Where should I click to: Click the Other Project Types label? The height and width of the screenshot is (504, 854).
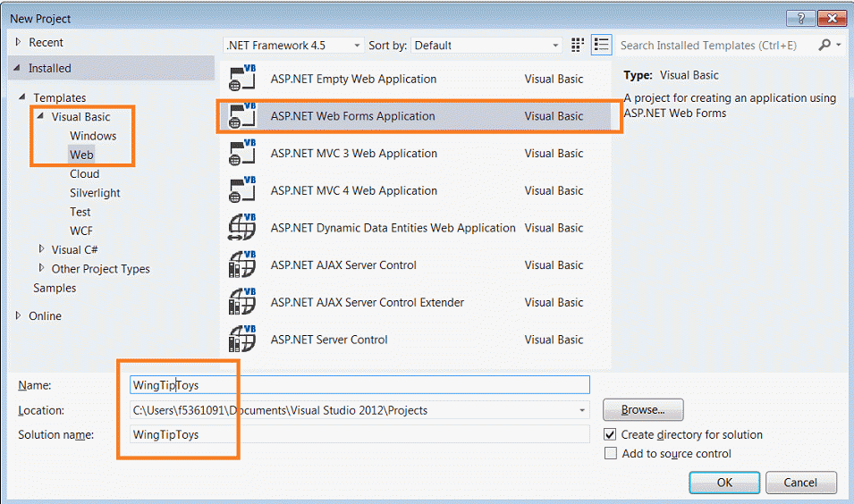(x=101, y=269)
